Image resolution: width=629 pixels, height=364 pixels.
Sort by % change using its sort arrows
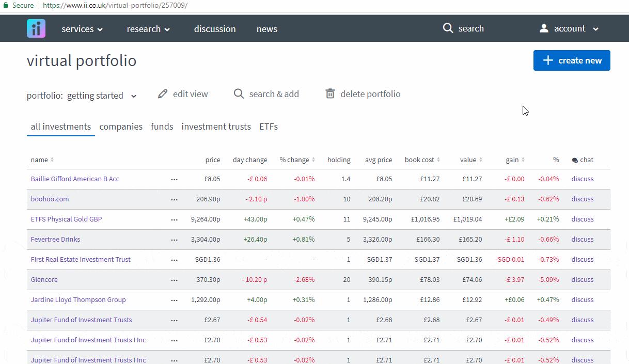[x=313, y=160]
